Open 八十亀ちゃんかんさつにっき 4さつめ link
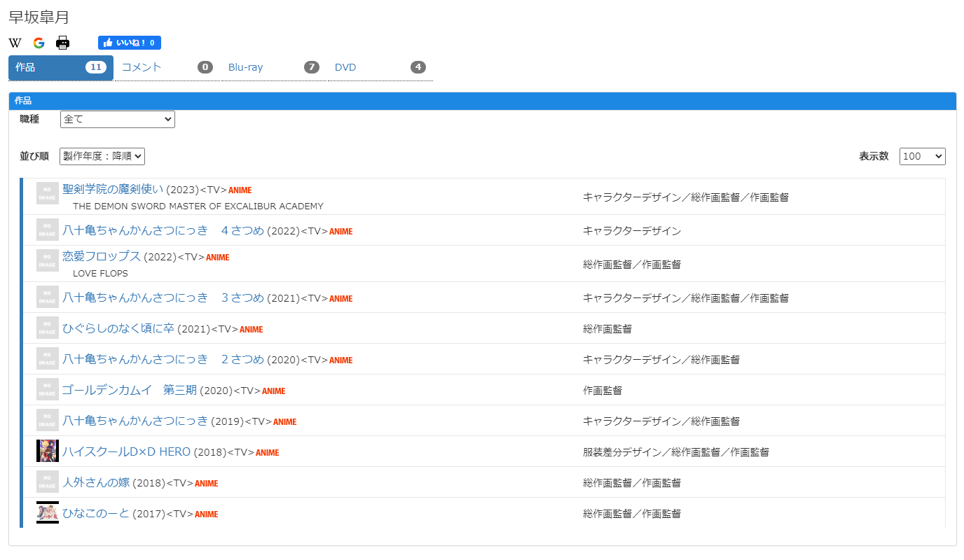Screen dimensions: 964x560 (x=163, y=230)
